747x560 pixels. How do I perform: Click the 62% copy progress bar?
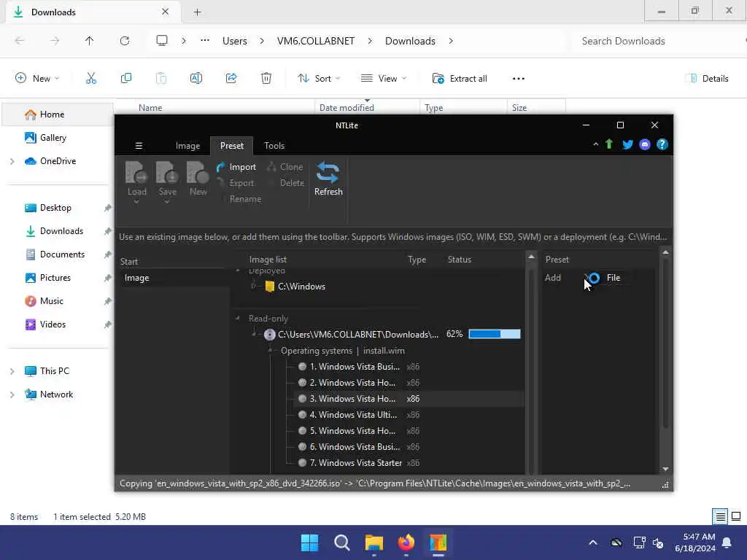click(x=494, y=334)
